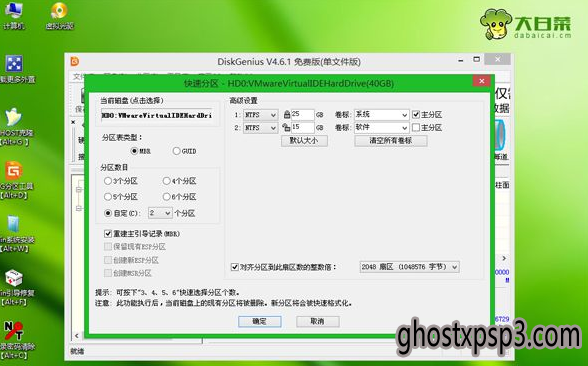Click partition 1 size field showing 25

click(x=302, y=114)
